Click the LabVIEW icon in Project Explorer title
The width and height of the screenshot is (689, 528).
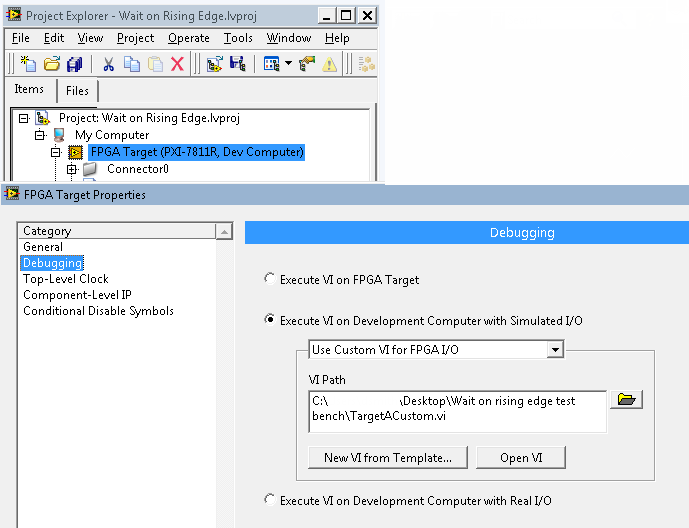[x=14, y=15]
